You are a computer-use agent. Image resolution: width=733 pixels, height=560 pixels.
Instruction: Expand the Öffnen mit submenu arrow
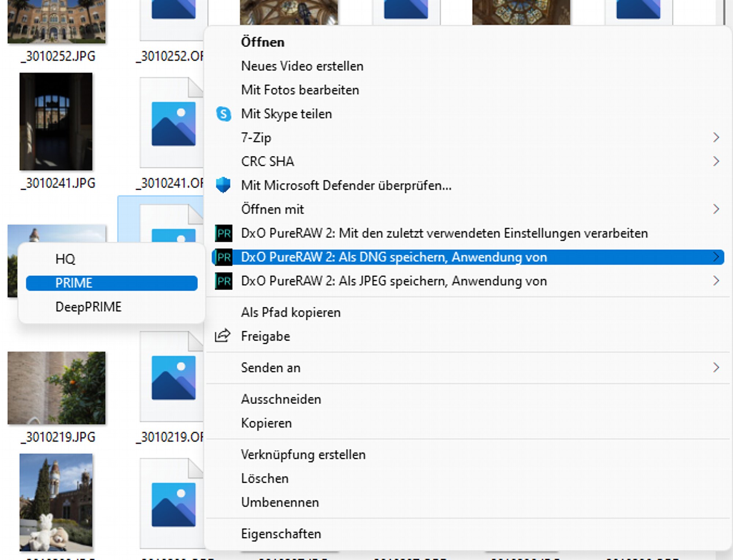pyautogui.click(x=716, y=209)
